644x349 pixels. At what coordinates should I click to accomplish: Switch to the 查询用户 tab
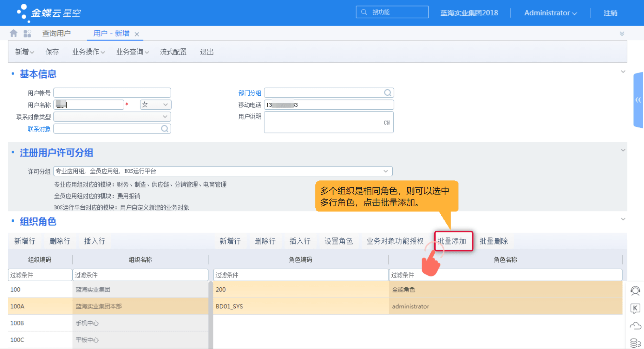pyautogui.click(x=57, y=33)
